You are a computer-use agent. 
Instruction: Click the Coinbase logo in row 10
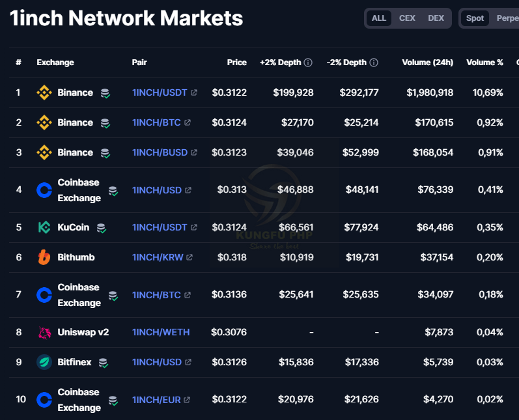tap(44, 400)
